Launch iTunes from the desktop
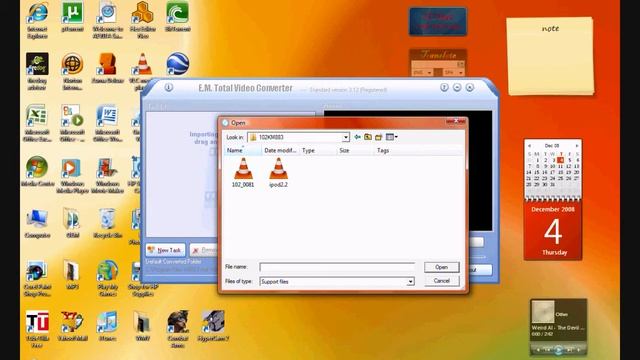Screen dimensions: 640x360 pyautogui.click(x=107, y=326)
